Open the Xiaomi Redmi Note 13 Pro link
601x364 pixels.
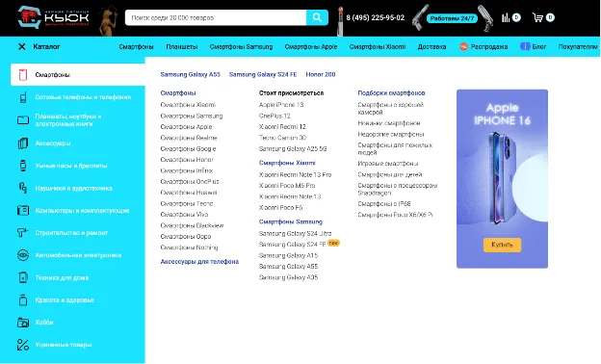pyautogui.click(x=295, y=174)
